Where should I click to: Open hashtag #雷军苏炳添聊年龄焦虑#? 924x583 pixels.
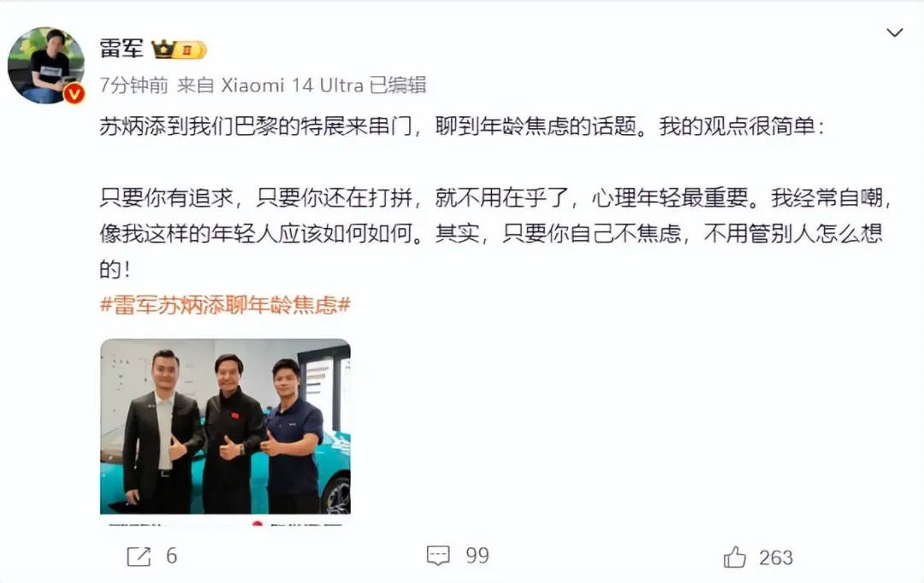(x=225, y=304)
